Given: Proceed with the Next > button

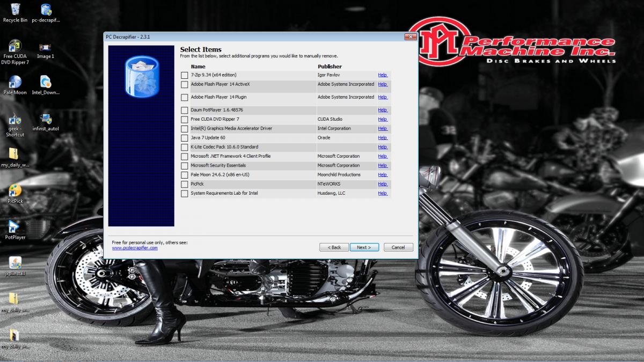Looking at the screenshot, I should (x=364, y=247).
